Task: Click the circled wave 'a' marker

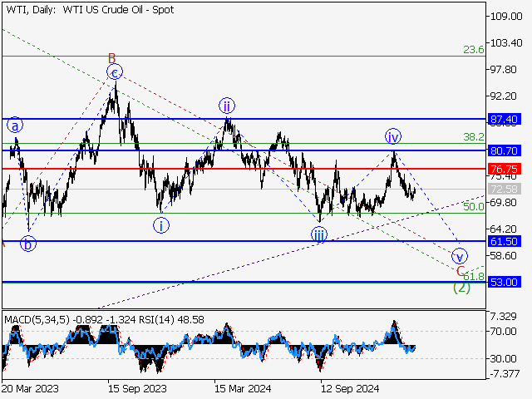Action: click(x=14, y=126)
